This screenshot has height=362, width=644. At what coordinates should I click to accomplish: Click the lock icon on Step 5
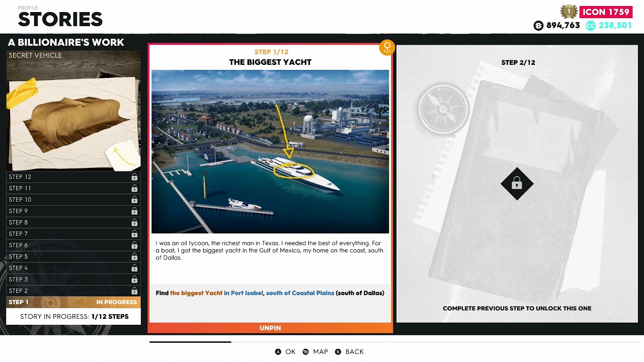pyautogui.click(x=134, y=256)
